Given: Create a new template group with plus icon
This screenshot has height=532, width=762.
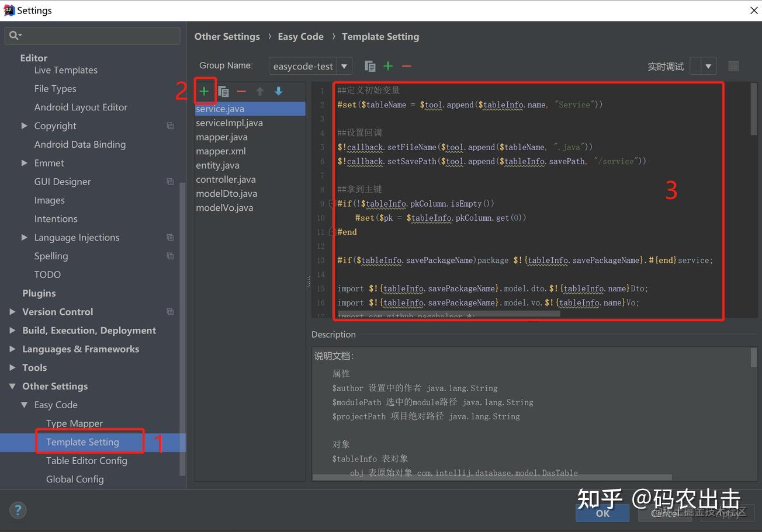Looking at the screenshot, I should (388, 66).
